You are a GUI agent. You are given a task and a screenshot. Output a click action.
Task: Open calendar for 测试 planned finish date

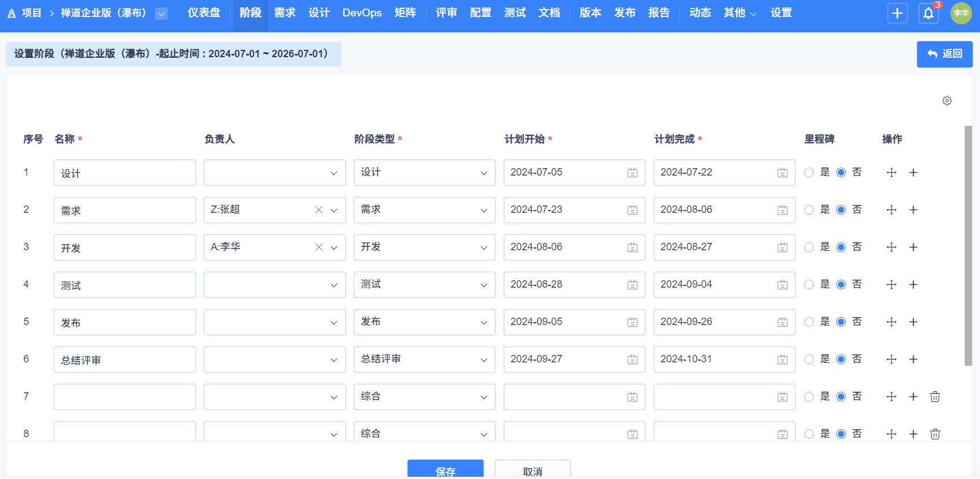tap(782, 285)
